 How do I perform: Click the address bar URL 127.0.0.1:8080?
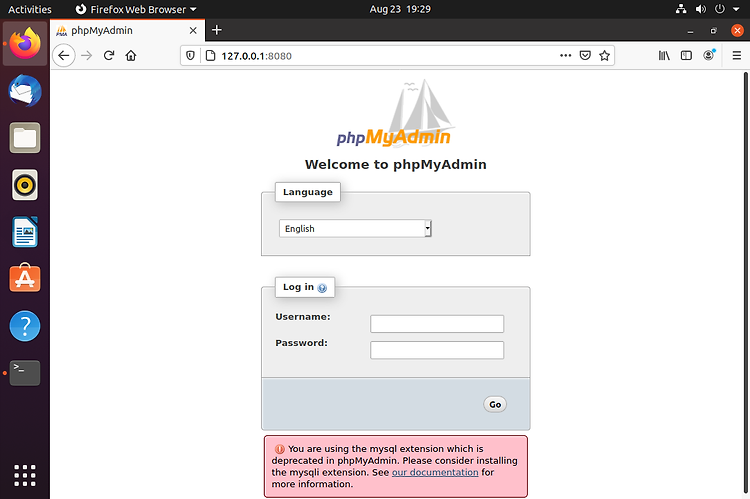click(x=256, y=56)
